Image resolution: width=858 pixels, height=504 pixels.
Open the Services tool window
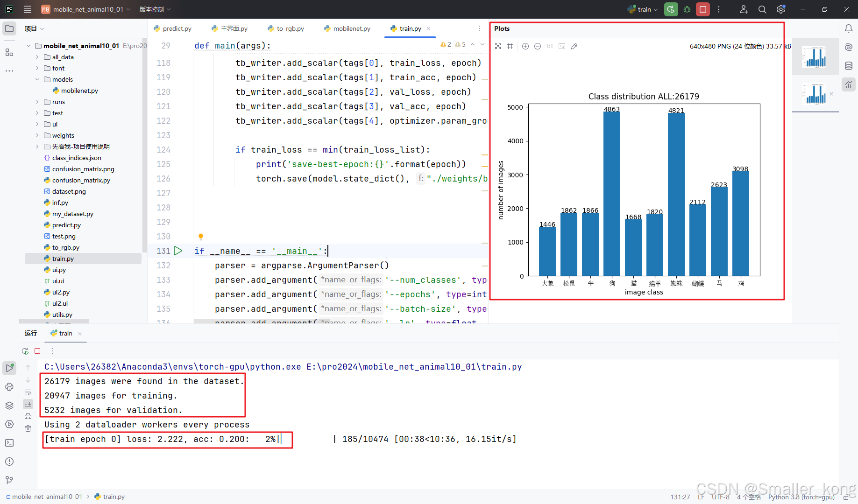tap(9, 424)
